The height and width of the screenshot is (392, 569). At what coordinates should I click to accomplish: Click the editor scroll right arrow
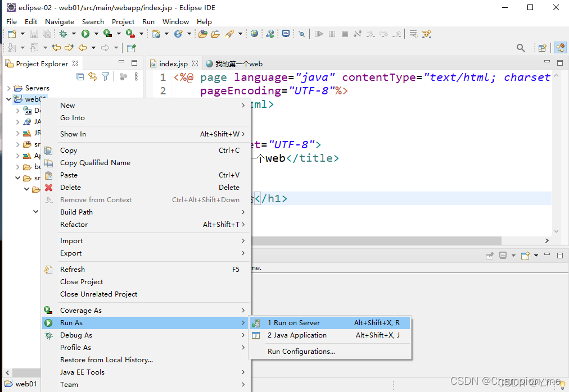547,240
